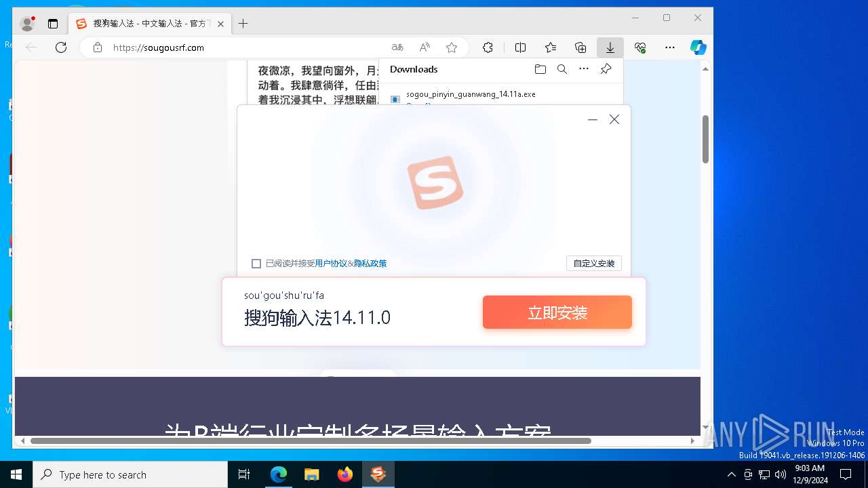Open File Explorer from taskbar
This screenshot has height=488, width=868.
[311, 474]
